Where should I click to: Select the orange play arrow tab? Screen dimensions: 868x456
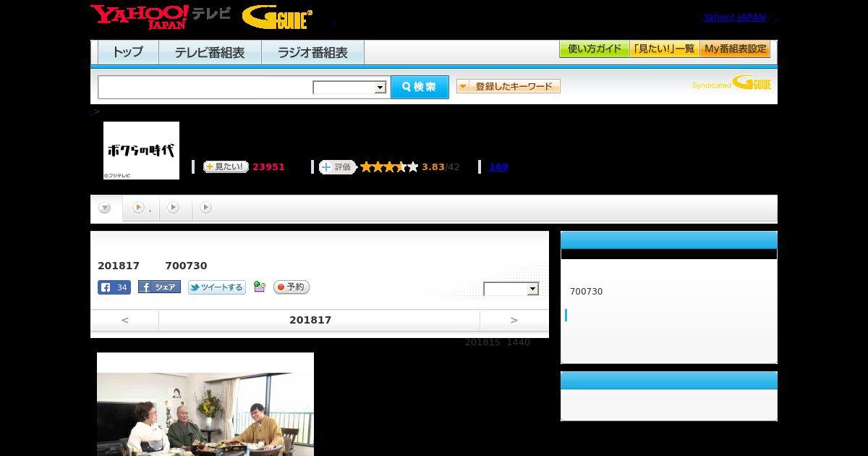point(138,208)
